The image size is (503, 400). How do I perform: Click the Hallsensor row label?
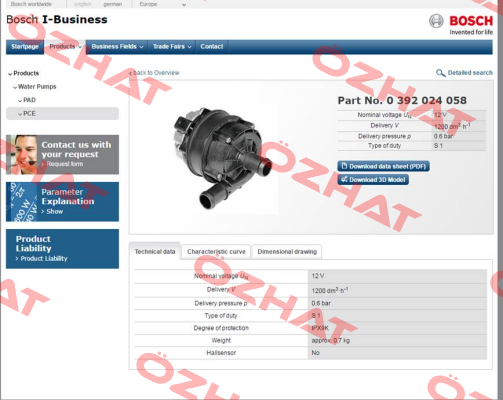(221, 353)
